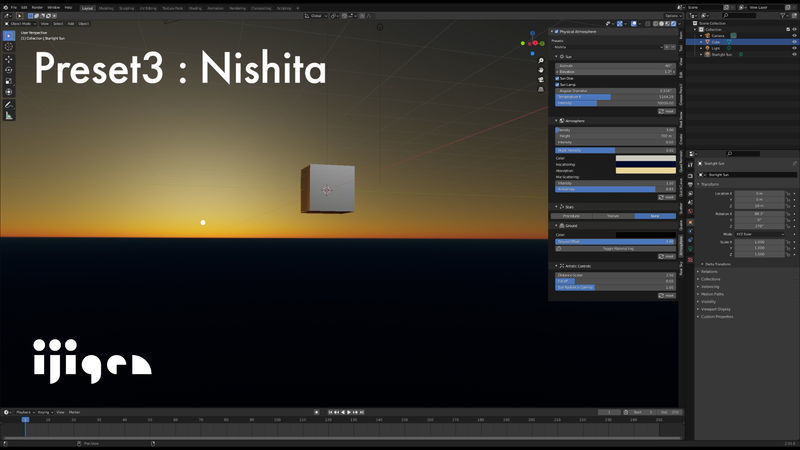
Task: Open the Object properties tab icon
Action: tap(690, 222)
